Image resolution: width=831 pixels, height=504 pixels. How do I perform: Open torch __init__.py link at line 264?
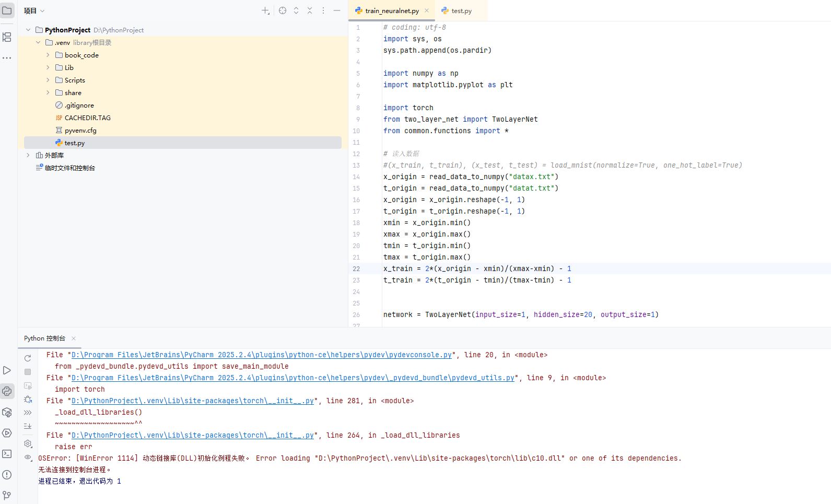(x=193, y=435)
